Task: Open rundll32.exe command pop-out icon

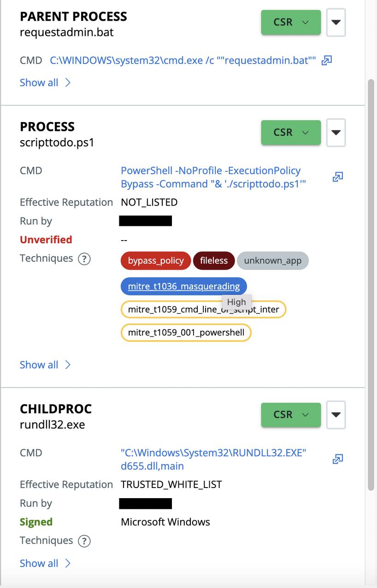Action: [x=338, y=459]
